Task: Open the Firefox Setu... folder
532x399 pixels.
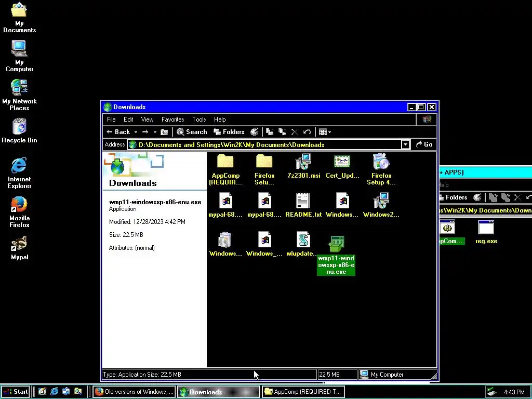Action: click(x=264, y=169)
